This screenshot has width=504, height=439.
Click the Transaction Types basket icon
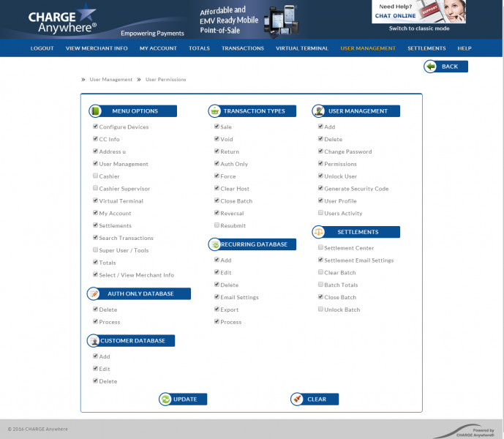214,111
